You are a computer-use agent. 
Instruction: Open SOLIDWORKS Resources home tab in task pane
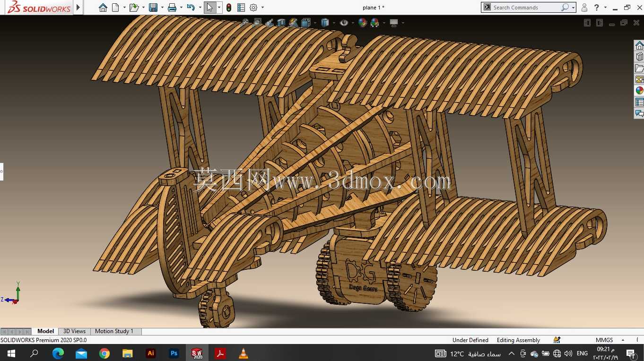[x=639, y=45]
